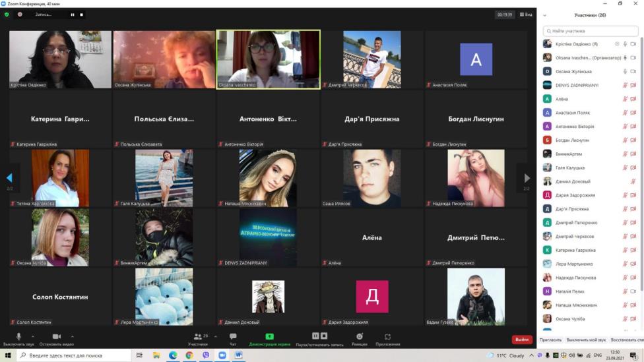Open File Explorer from the taskbar
Image resolution: width=644 pixels, height=362 pixels.
(x=156, y=355)
